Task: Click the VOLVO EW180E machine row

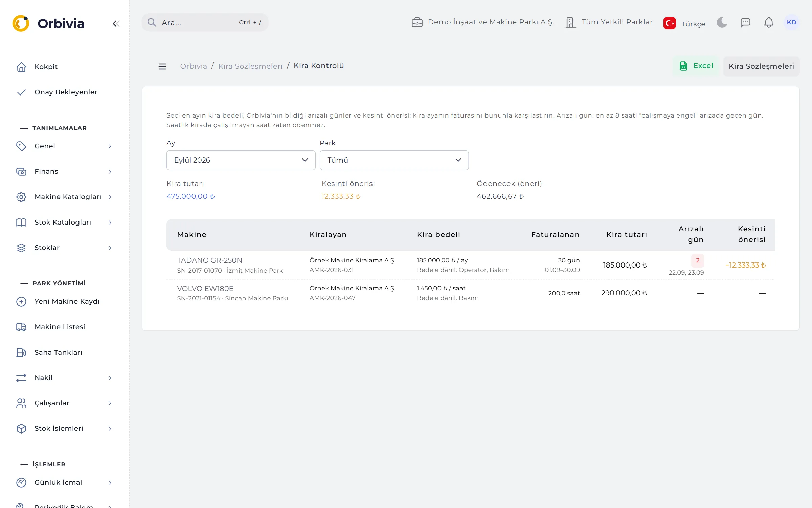Action: (471, 293)
